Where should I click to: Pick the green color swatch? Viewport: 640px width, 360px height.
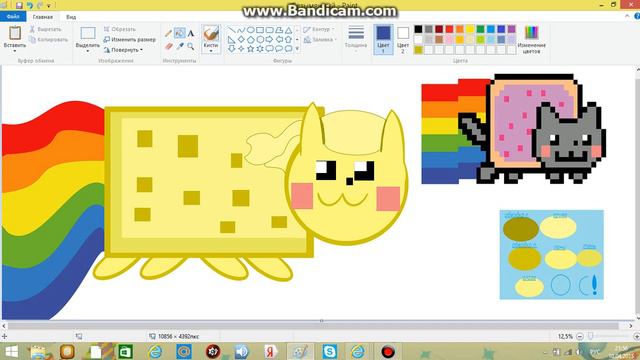pyautogui.click(x=480, y=29)
